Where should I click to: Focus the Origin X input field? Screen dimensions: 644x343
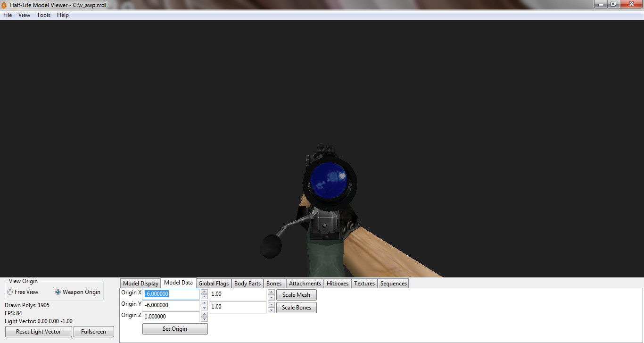click(x=171, y=294)
